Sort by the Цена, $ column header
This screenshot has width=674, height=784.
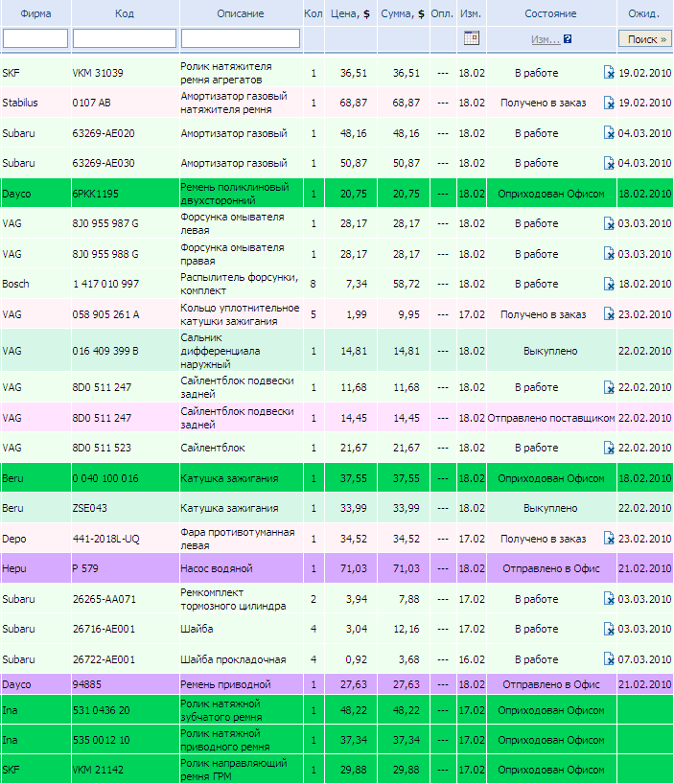[x=351, y=13]
